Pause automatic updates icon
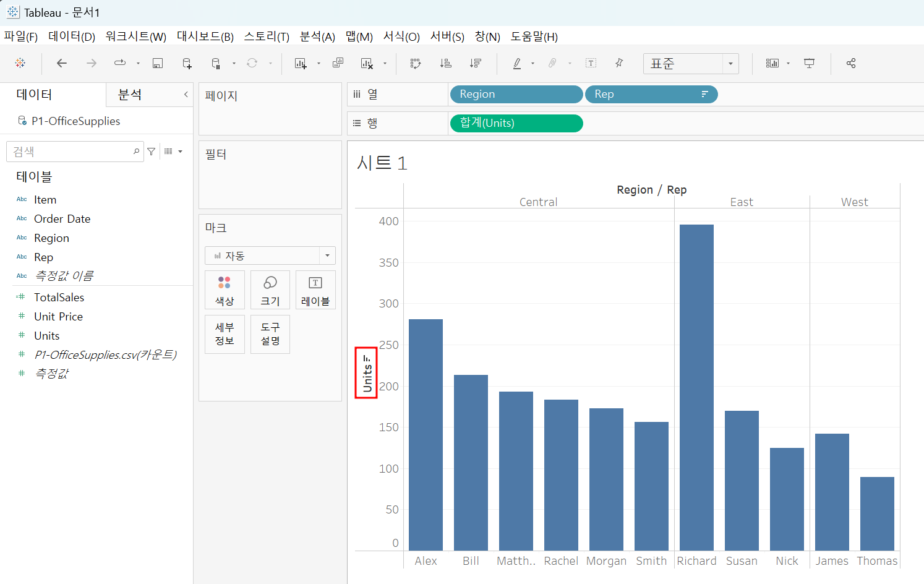Screen dimensions: 924x584 click(216, 63)
